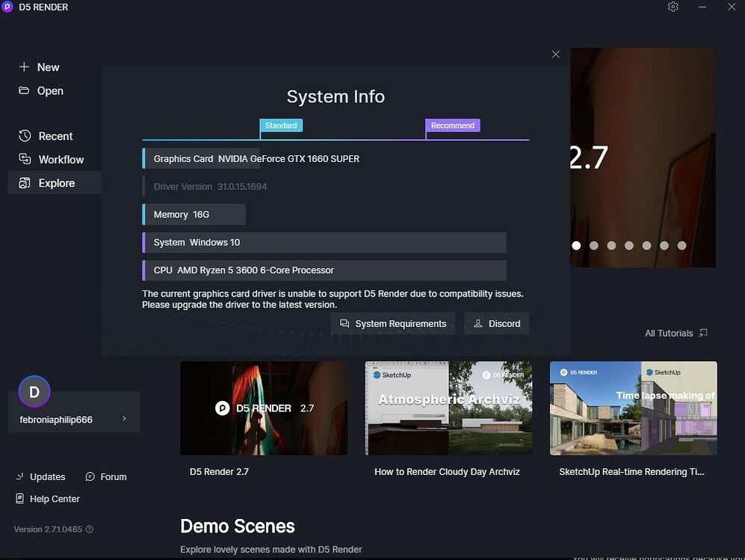
Task: Open the Atmospheric Archviz tutorial thumbnail
Action: (448, 408)
